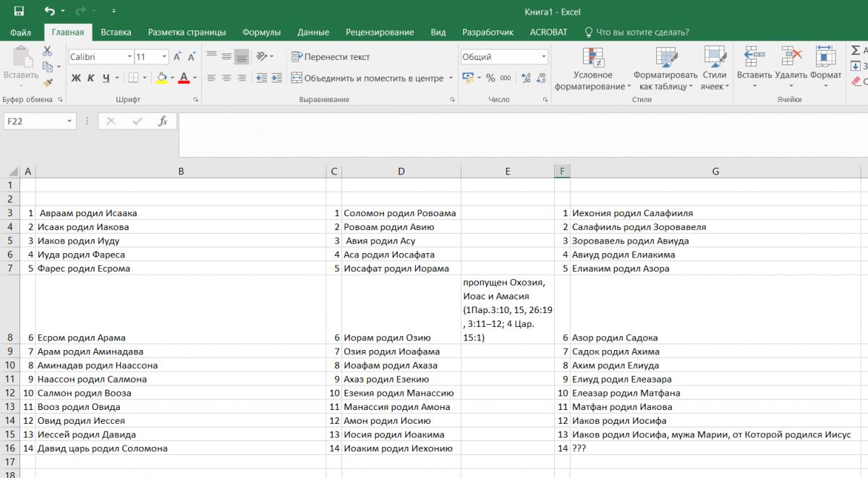Screen dimensions: 868x478
Task: Click the Increase Decimal icon
Action: click(525, 78)
